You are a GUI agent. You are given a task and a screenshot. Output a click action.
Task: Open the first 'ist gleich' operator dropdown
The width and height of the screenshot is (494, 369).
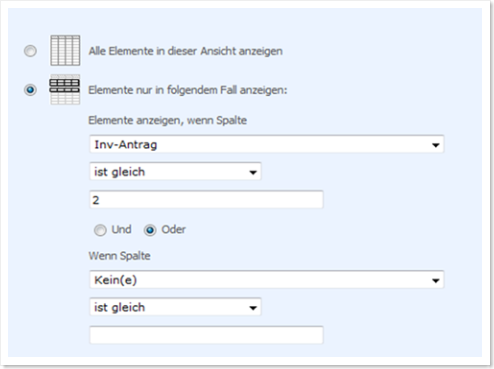[x=175, y=172]
